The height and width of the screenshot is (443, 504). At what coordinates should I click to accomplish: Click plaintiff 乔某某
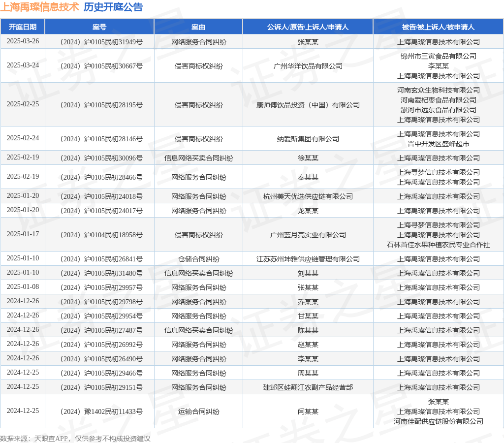click(308, 302)
